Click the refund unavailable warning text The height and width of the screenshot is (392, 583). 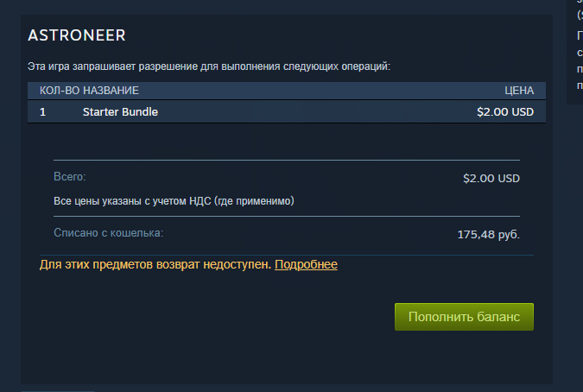pyautogui.click(x=155, y=264)
